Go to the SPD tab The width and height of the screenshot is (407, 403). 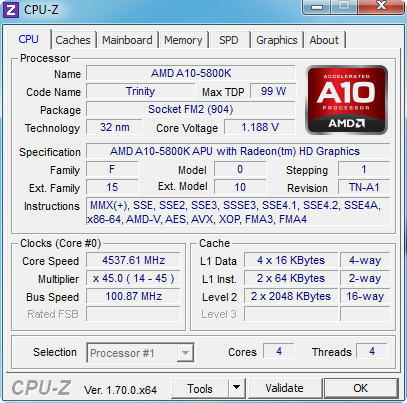pos(229,40)
